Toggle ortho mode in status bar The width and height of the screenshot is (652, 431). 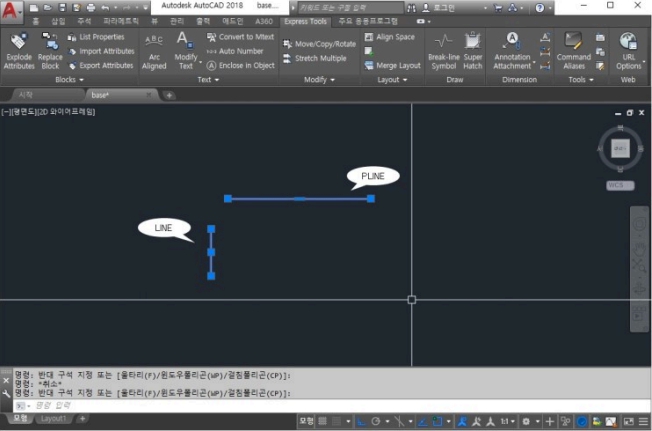(361, 421)
